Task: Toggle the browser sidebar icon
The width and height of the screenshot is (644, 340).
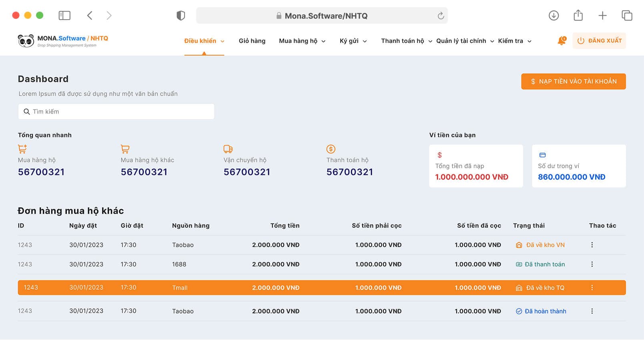Action: pos(64,16)
